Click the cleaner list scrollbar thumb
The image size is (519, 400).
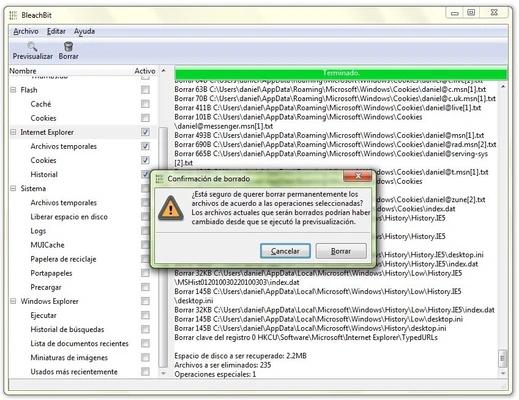coord(163,247)
